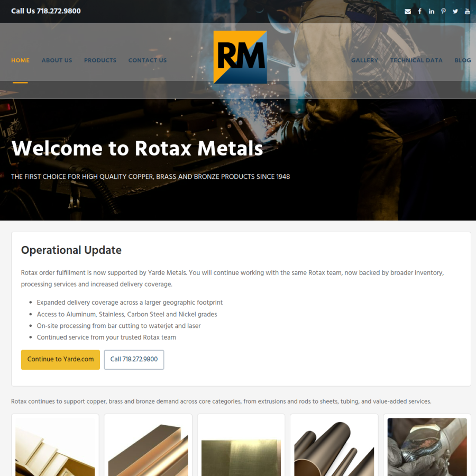This screenshot has height=476, width=476.
Task: Open the YouTube social icon
Action: [467, 11]
